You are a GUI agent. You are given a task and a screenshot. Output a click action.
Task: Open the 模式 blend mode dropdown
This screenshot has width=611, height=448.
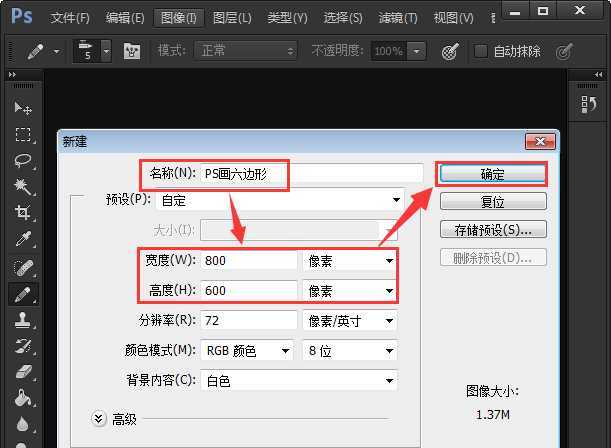[x=245, y=51]
